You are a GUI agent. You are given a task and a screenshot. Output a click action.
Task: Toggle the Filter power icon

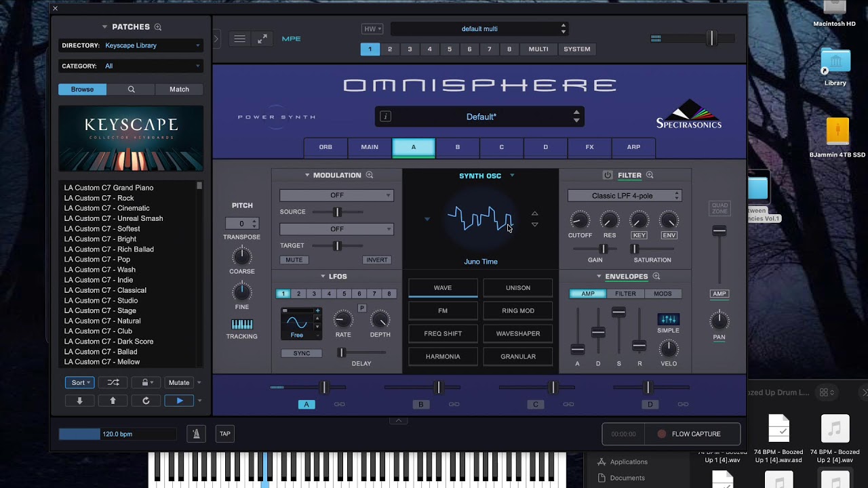tap(608, 175)
